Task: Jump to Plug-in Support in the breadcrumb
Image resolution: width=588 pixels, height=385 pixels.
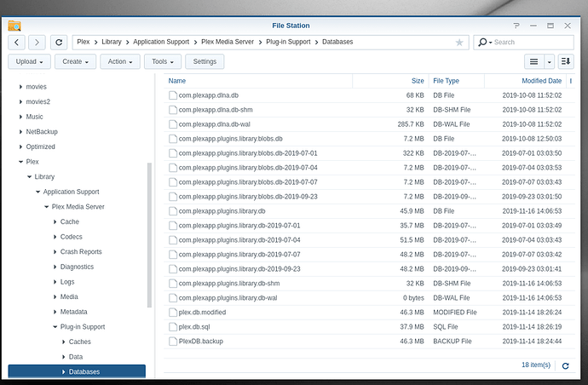Action: (288, 42)
